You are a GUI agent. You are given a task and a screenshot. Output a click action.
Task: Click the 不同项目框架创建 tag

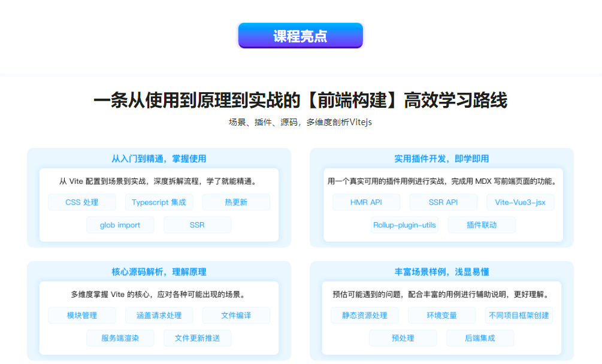(519, 316)
